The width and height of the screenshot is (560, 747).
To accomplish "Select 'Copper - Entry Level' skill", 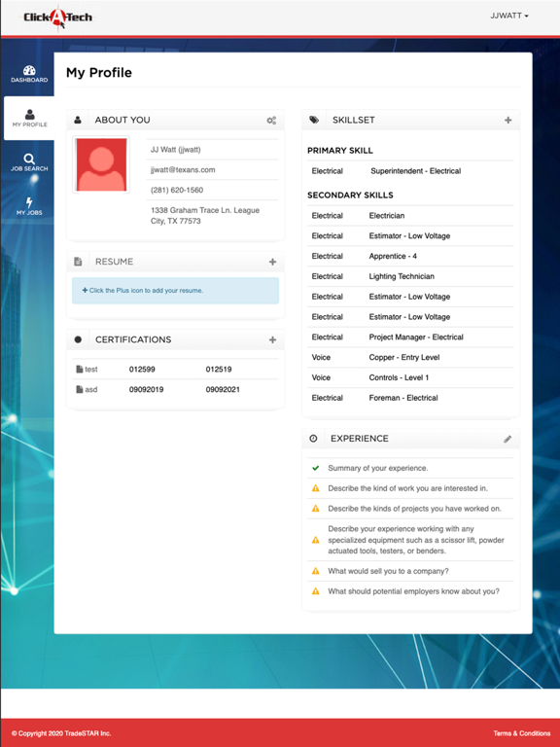I will tap(403, 357).
